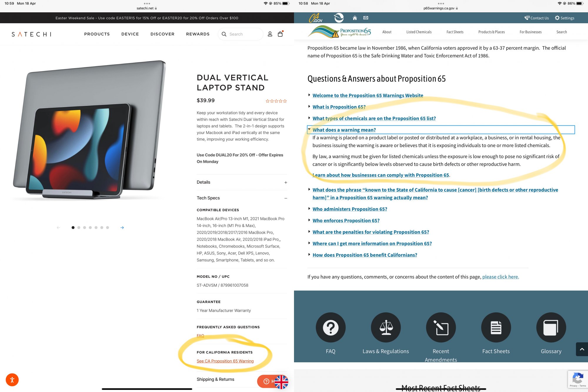
Task: Click the product star rating
Action: coord(276,101)
